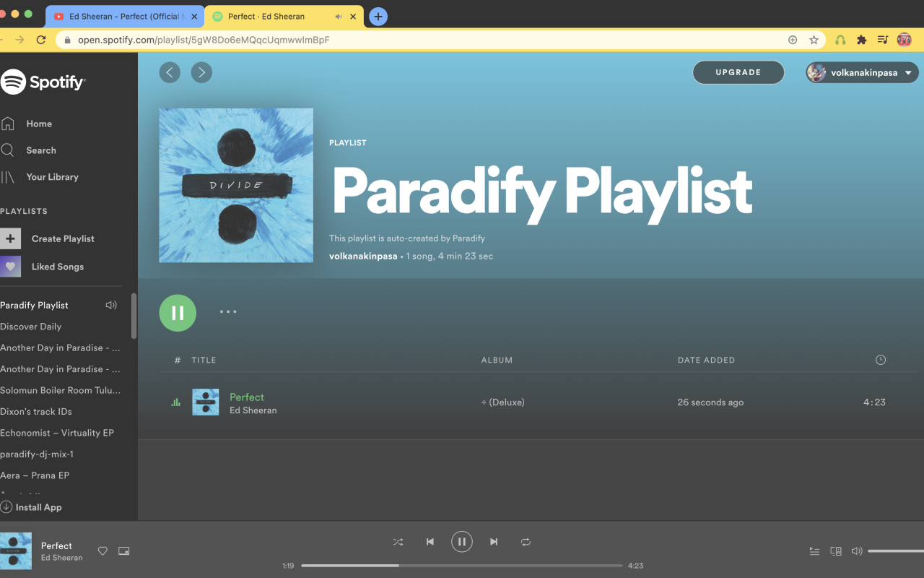The image size is (924, 578).
Task: Mute with the volume speaker icon
Action: click(857, 551)
